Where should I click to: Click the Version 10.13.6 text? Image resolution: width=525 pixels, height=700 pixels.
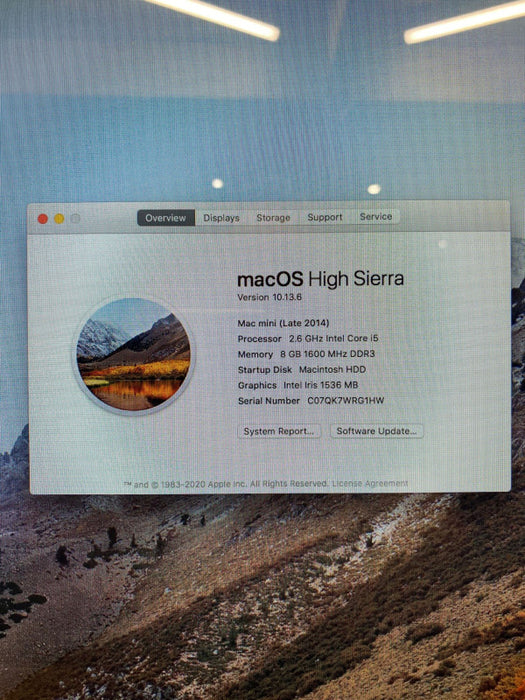point(270,297)
